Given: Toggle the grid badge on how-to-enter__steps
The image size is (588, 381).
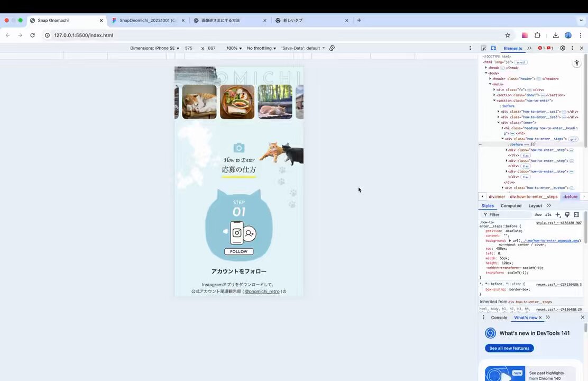Looking at the screenshot, I should (573, 139).
